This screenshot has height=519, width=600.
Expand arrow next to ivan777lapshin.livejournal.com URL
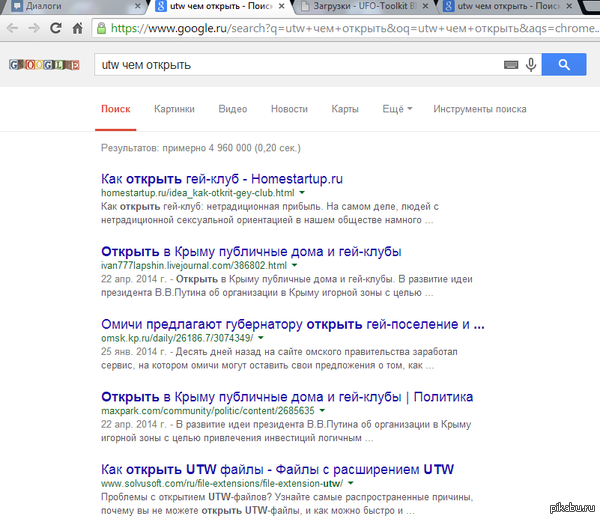click(x=294, y=265)
